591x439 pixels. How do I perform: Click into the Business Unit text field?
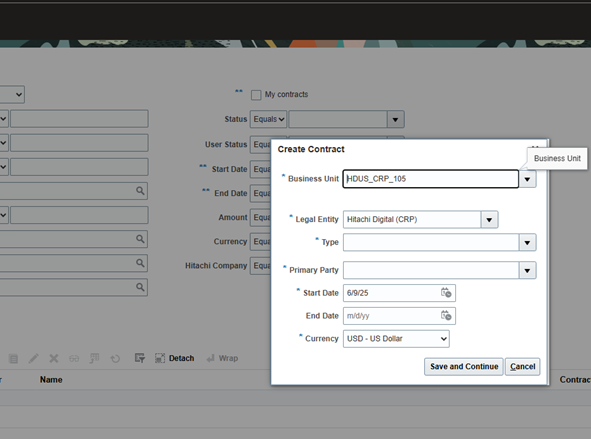tap(430, 179)
